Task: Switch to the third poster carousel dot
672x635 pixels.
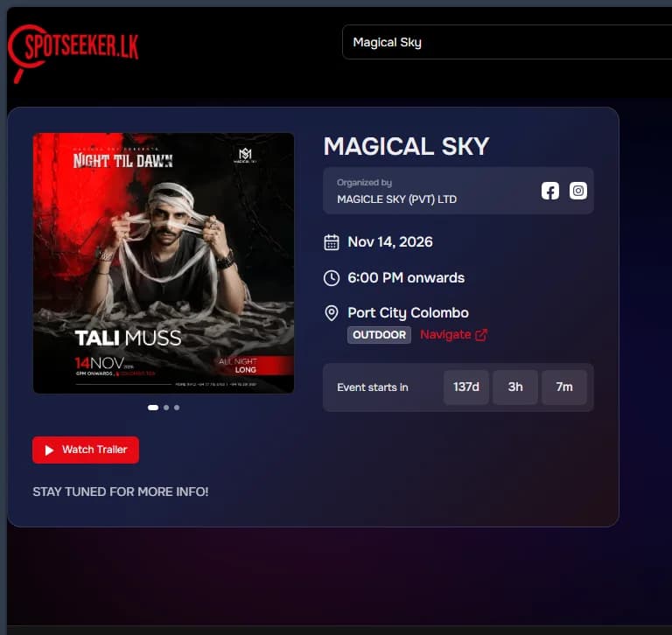Action: coord(177,408)
